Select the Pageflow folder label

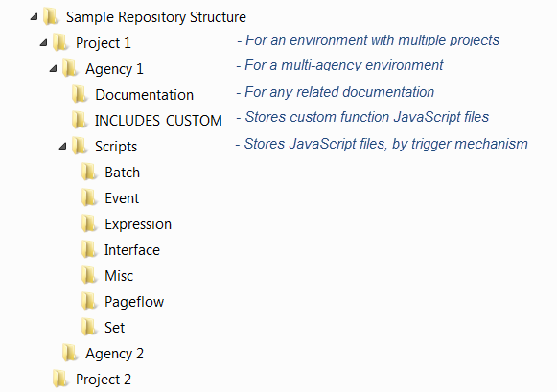[x=134, y=302]
